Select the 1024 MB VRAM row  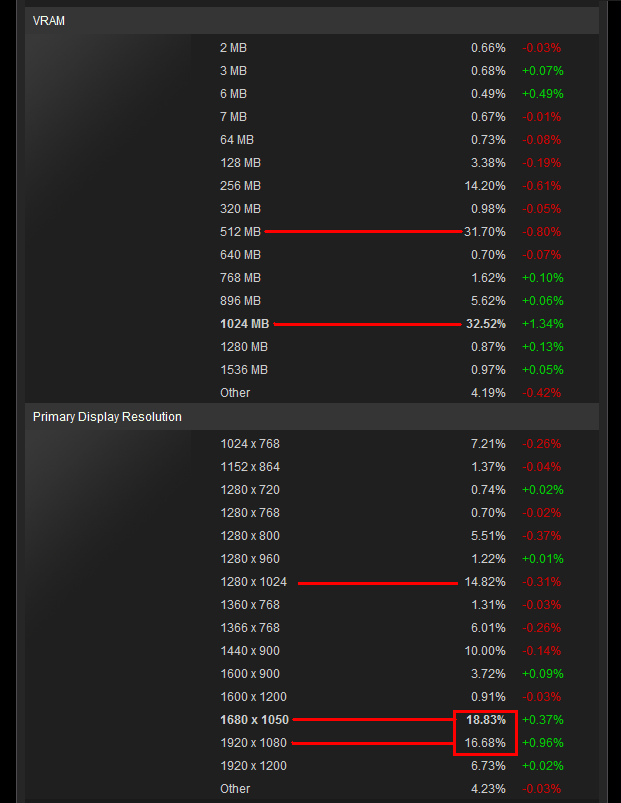tap(392, 324)
